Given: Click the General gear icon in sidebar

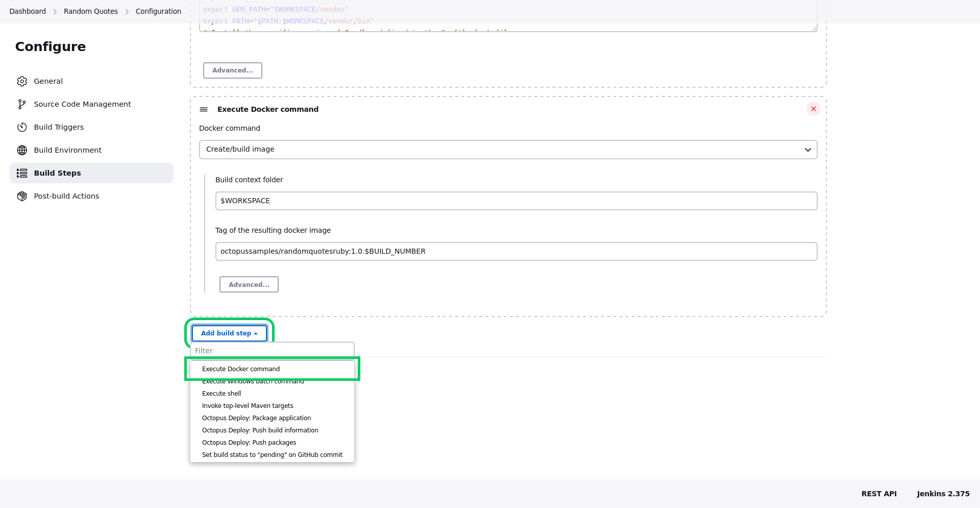Looking at the screenshot, I should pyautogui.click(x=22, y=81).
